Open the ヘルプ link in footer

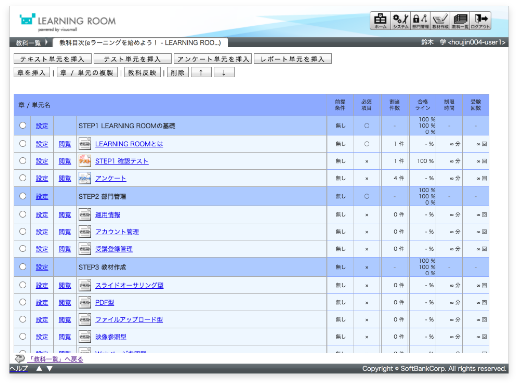pos(19,368)
